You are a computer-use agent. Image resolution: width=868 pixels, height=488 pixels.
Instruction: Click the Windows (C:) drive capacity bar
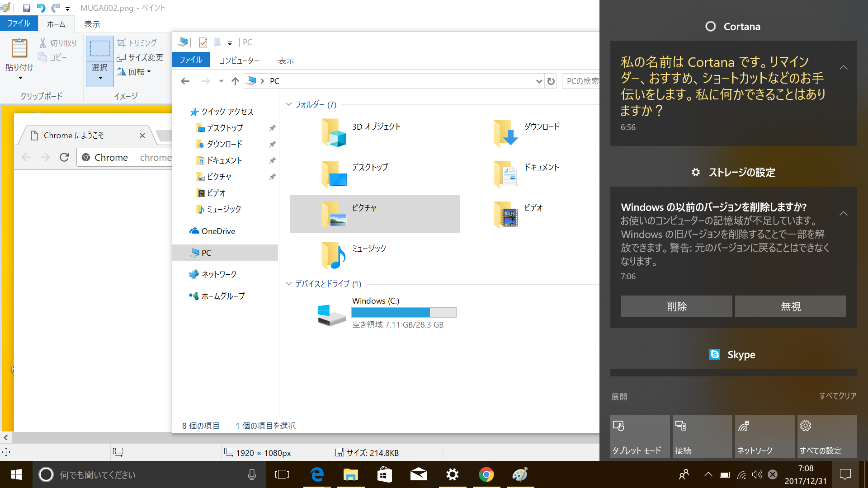(x=404, y=312)
